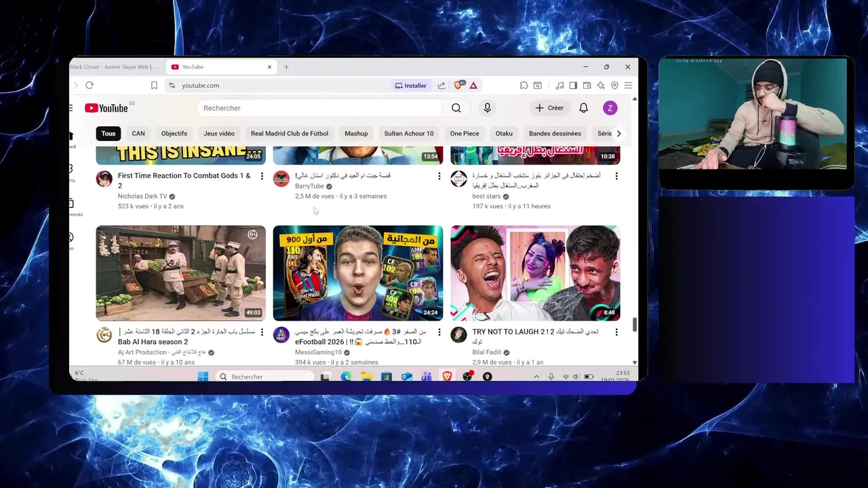Open a new browser tab
The width and height of the screenshot is (868, 488).
286,67
